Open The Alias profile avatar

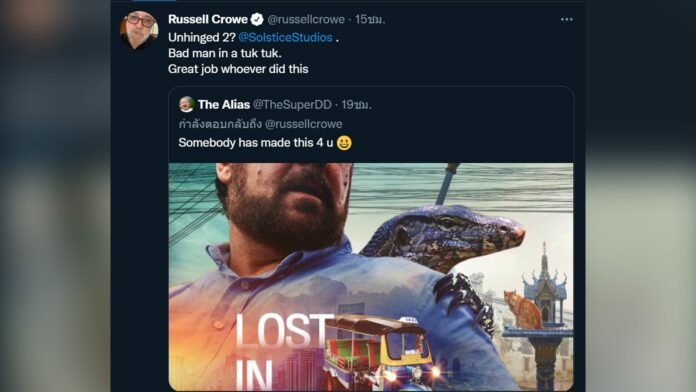(186, 104)
